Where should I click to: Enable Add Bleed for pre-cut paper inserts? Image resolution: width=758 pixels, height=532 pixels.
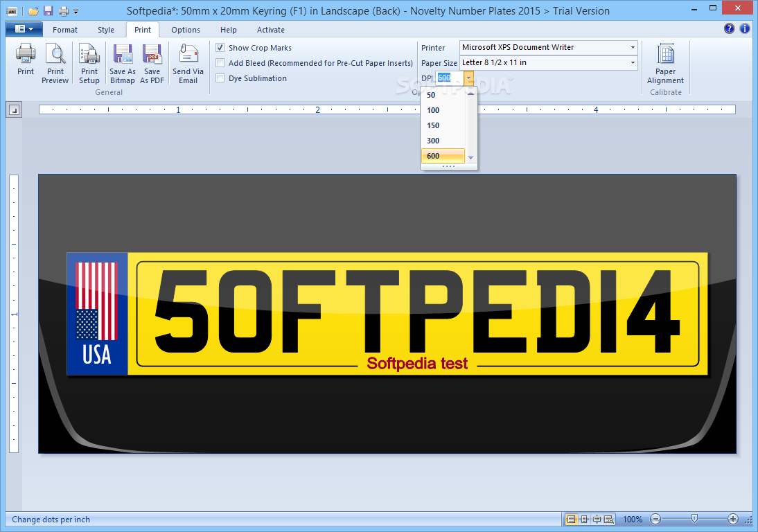coord(220,63)
